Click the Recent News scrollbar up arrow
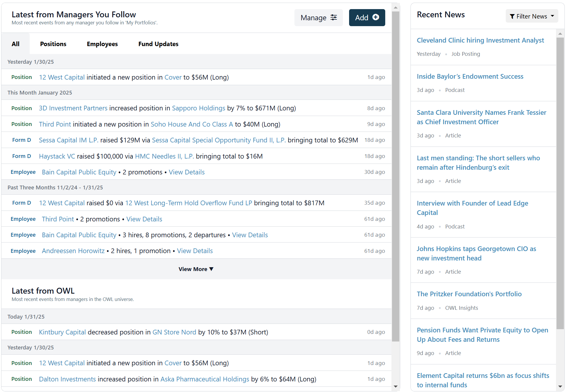 tap(560, 34)
